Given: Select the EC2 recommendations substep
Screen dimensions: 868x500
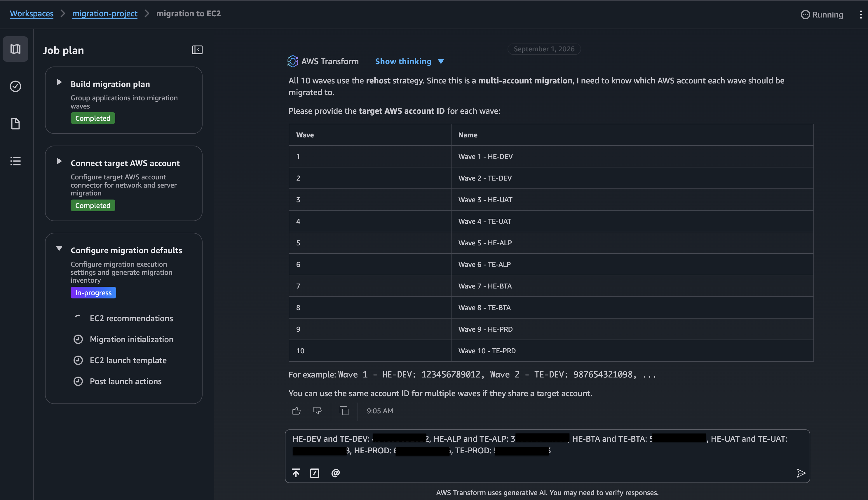Looking at the screenshot, I should click(x=131, y=318).
